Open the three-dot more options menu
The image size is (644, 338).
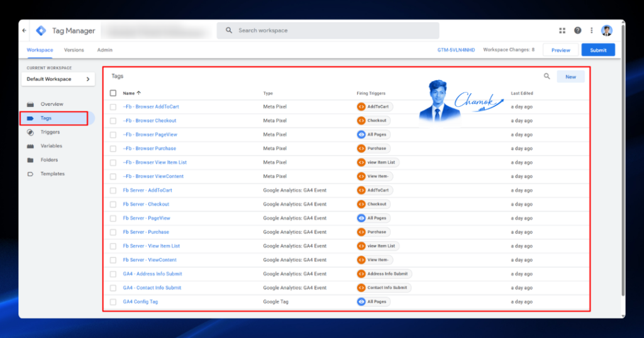tap(591, 30)
